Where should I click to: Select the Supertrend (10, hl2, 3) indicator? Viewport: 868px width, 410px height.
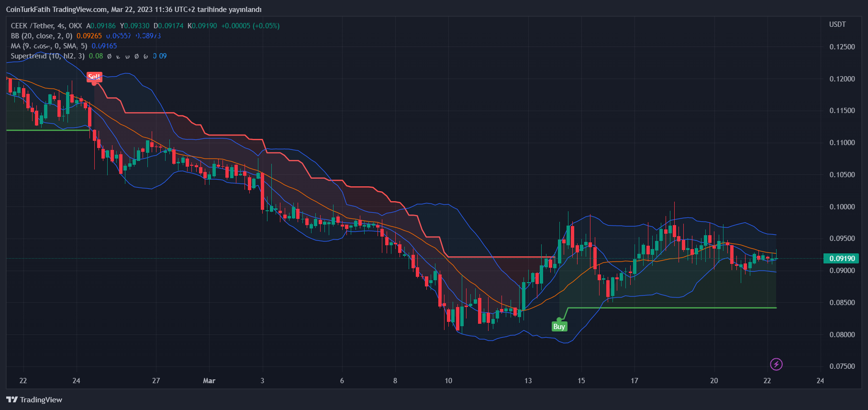coord(47,56)
